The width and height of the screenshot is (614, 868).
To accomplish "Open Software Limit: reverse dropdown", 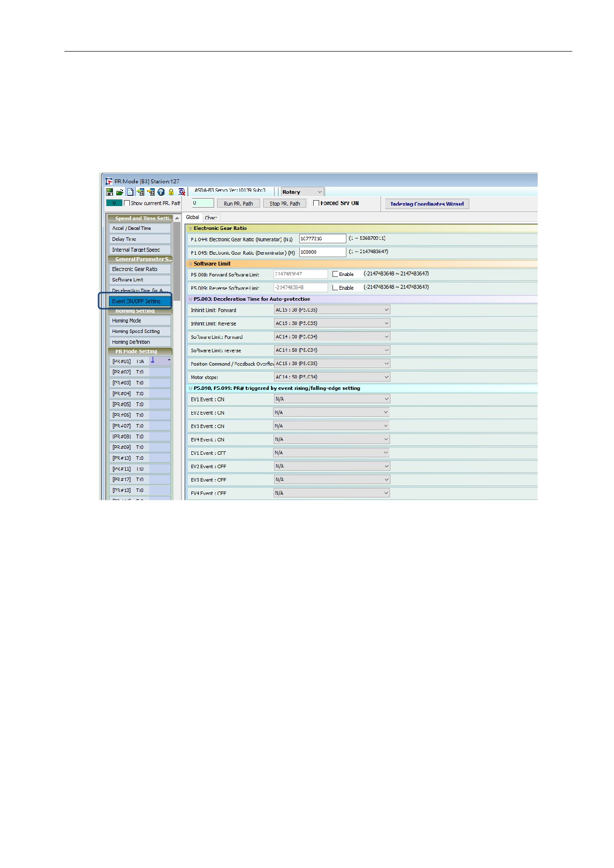I will [x=332, y=350].
